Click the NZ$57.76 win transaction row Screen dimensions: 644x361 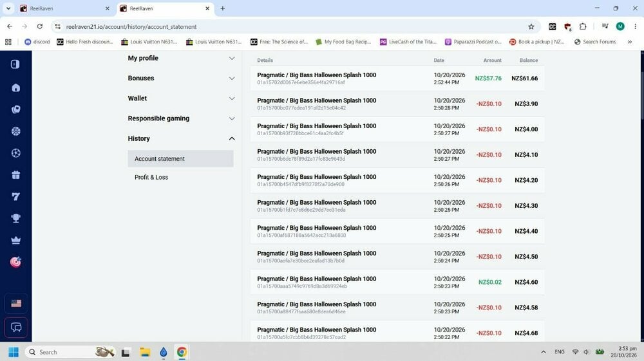(x=397, y=79)
